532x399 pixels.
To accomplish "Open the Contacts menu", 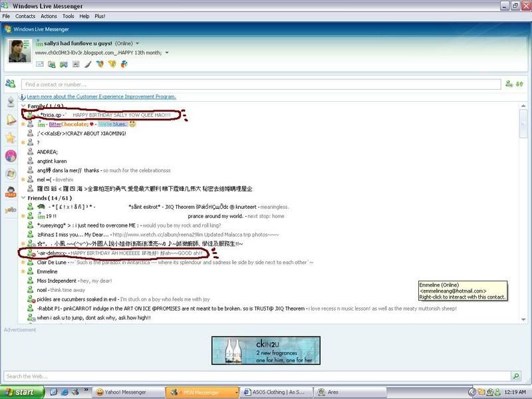I will click(x=25, y=16).
